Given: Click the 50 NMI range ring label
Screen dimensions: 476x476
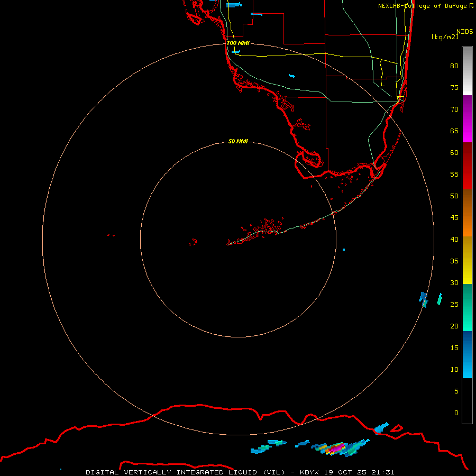Looking at the screenshot, I should [238, 141].
